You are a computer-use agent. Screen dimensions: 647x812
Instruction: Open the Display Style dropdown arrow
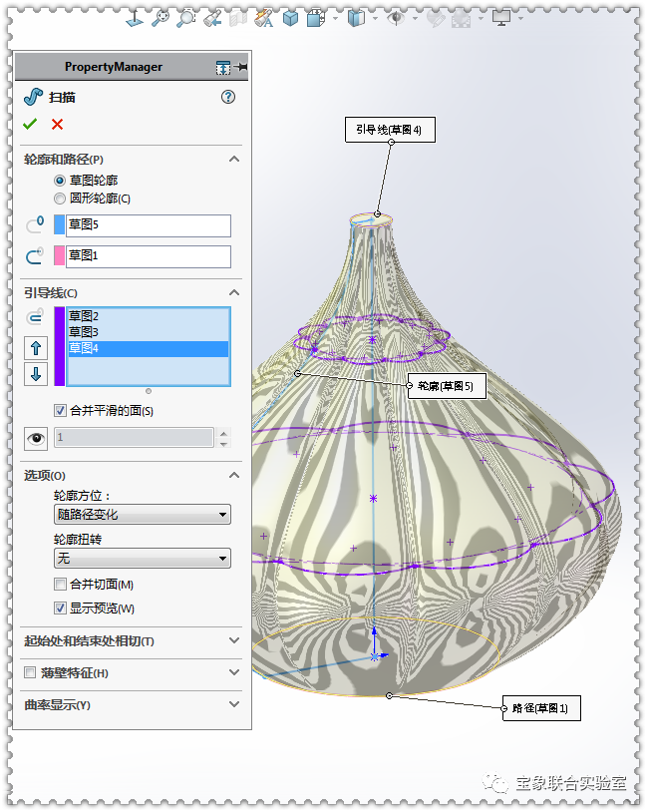click(x=335, y=18)
